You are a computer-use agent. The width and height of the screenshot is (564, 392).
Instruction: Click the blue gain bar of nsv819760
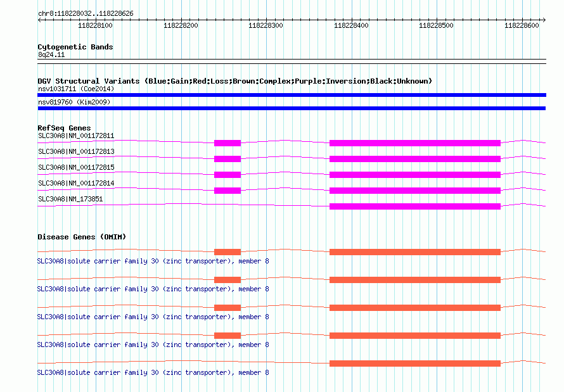(x=292, y=108)
